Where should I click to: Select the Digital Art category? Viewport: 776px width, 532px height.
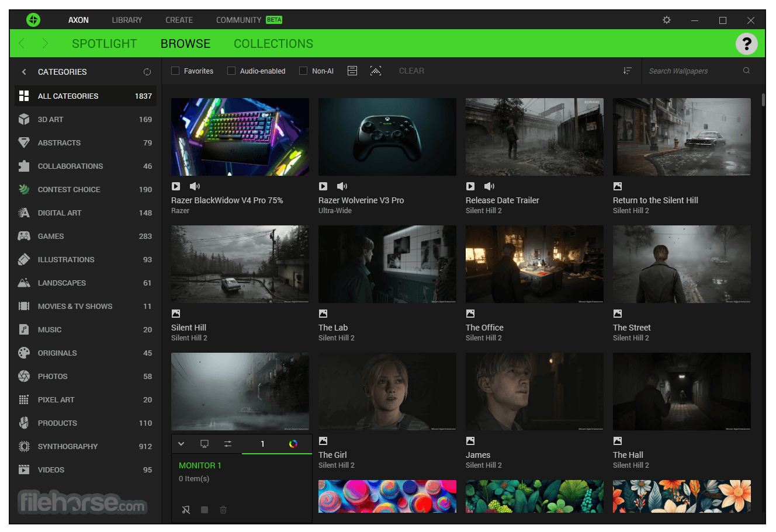(85, 213)
